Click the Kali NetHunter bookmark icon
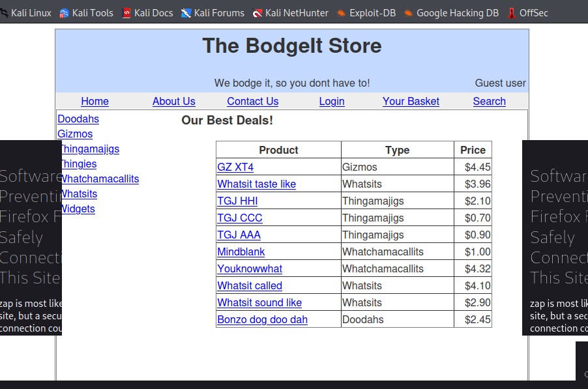Image resolution: width=588 pixels, height=389 pixels. pos(257,13)
